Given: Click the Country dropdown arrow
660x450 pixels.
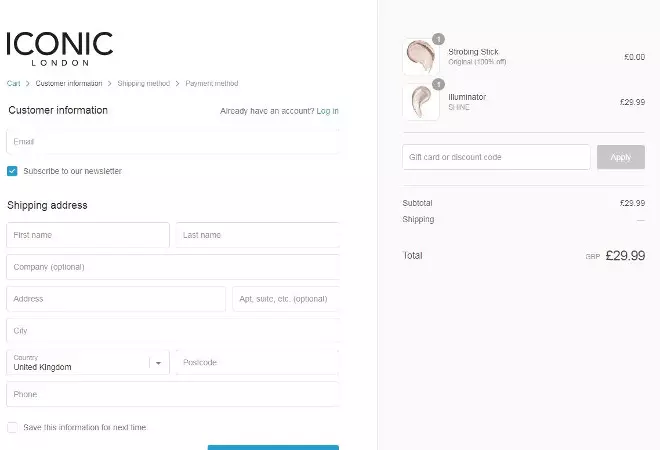Looking at the screenshot, I should pos(158,363).
